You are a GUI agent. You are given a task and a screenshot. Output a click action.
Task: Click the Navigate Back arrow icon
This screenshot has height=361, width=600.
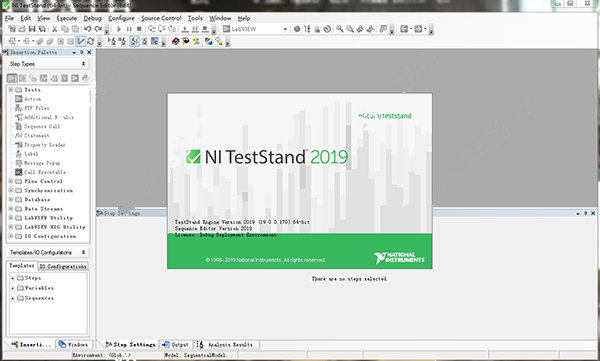coord(404,29)
